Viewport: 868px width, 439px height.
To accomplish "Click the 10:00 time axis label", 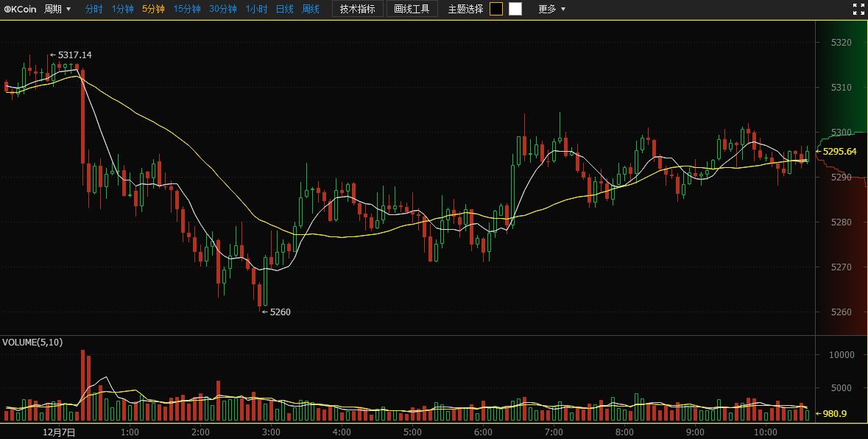I will click(766, 432).
